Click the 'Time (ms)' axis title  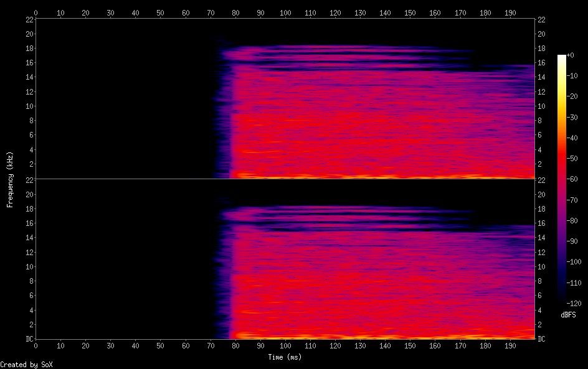285,357
